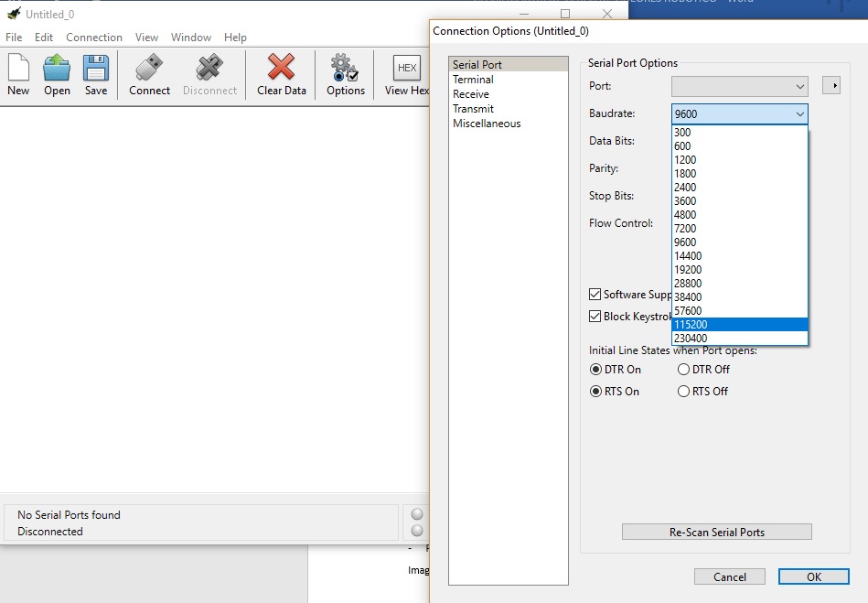Open the Connection menu
Screen dimensions: 868x603
click(94, 38)
